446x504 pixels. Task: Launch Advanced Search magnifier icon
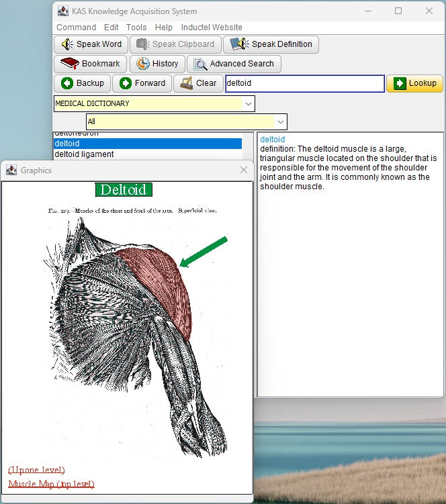click(200, 64)
